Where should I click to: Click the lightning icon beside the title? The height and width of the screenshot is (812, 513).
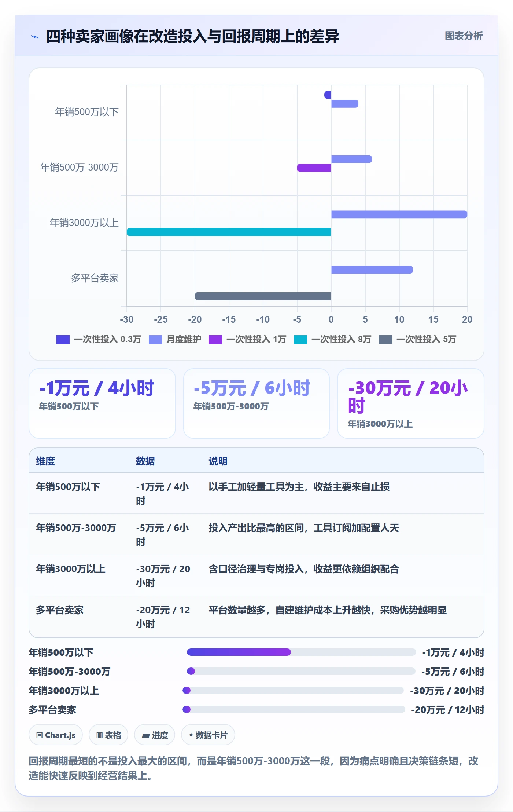(35, 37)
